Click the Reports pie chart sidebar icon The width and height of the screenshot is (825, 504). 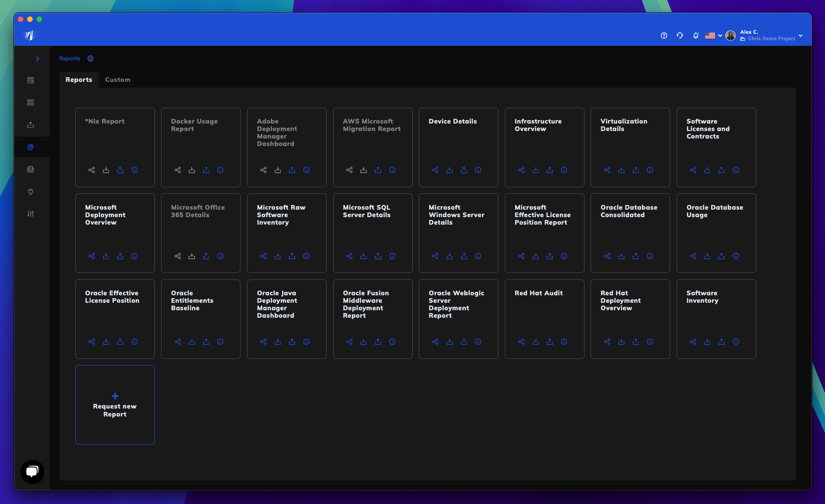click(x=30, y=147)
